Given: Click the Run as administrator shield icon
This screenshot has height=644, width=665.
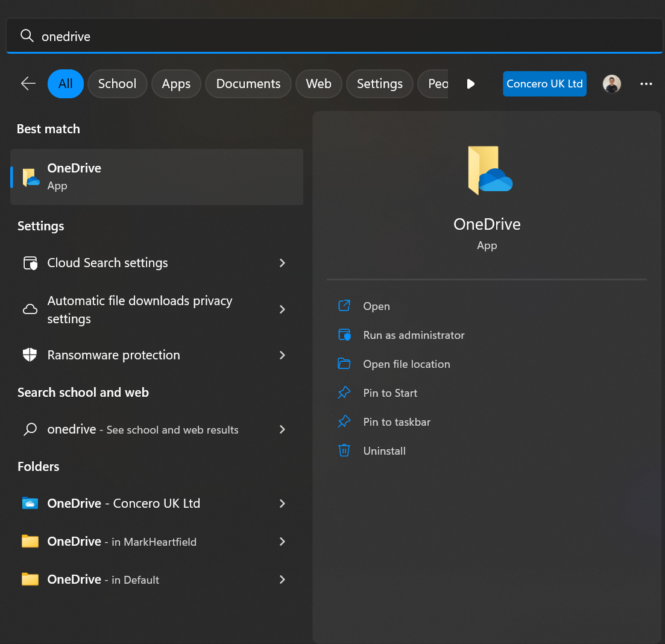Looking at the screenshot, I should [344, 335].
